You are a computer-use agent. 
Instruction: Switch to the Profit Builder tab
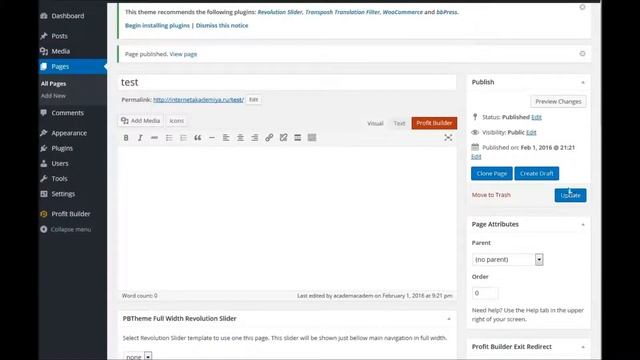click(434, 123)
